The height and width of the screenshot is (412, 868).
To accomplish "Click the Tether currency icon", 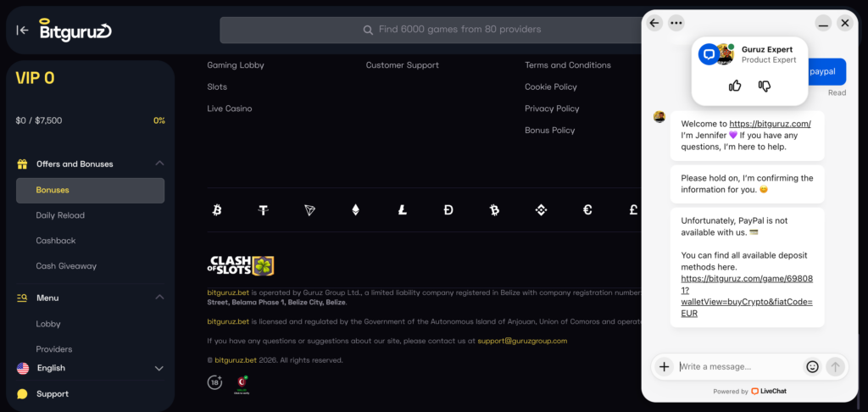I will (264, 210).
